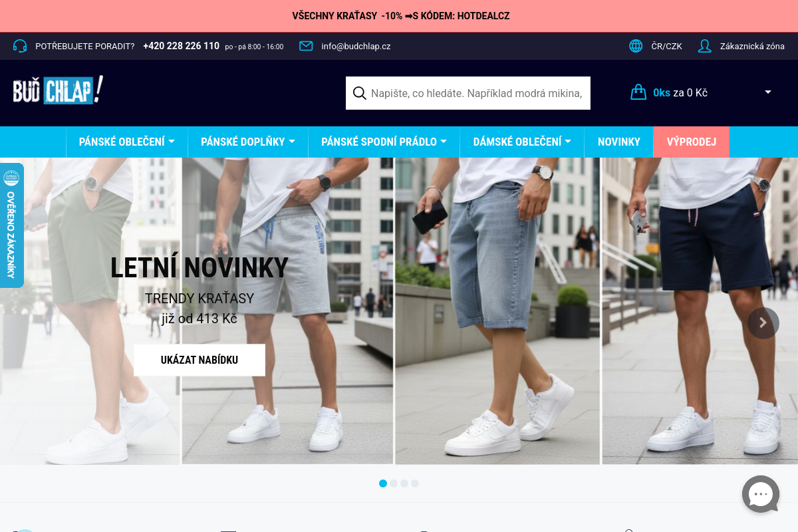Open the chat bubble widget
Image resolution: width=798 pixels, height=532 pixels.
pyautogui.click(x=761, y=494)
